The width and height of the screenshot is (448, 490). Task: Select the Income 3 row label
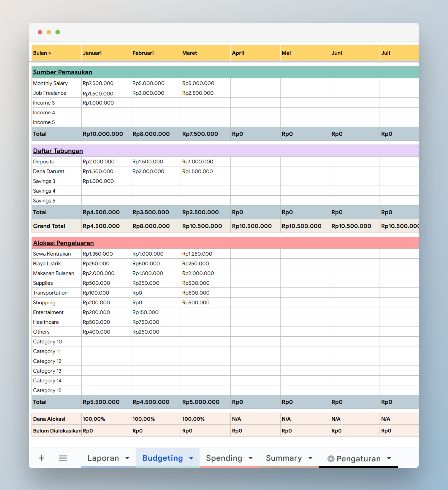pyautogui.click(x=57, y=103)
